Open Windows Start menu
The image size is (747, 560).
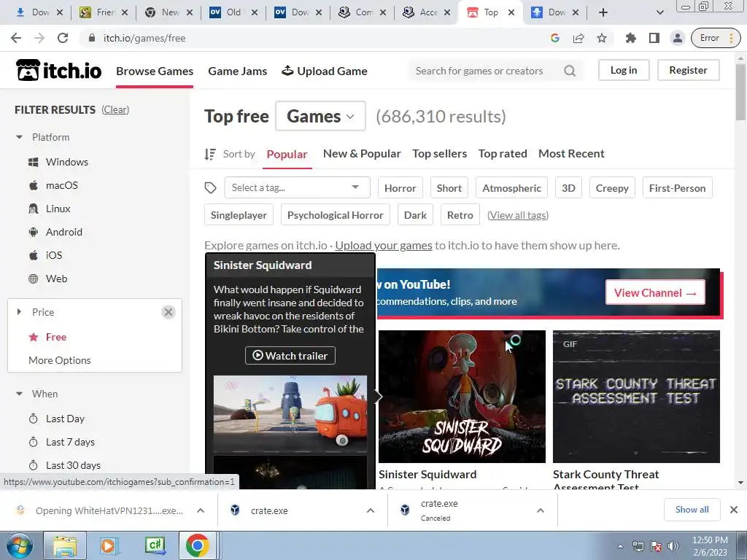click(x=20, y=545)
